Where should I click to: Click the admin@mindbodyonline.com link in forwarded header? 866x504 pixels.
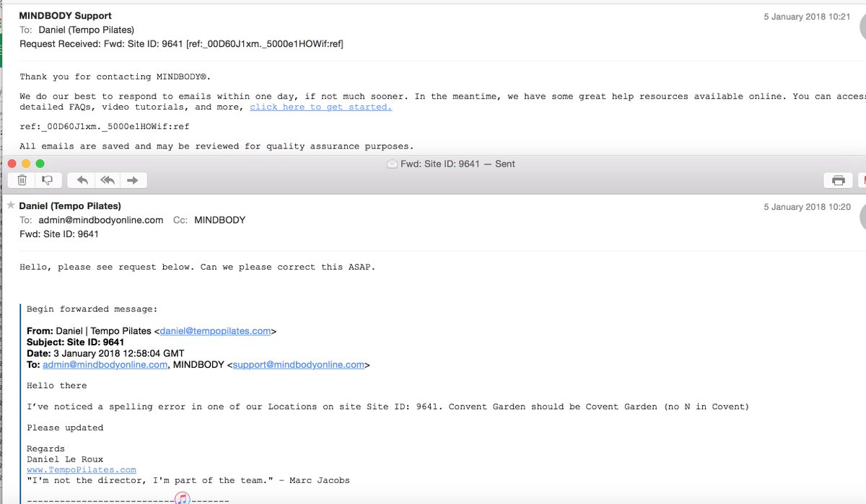click(x=105, y=365)
